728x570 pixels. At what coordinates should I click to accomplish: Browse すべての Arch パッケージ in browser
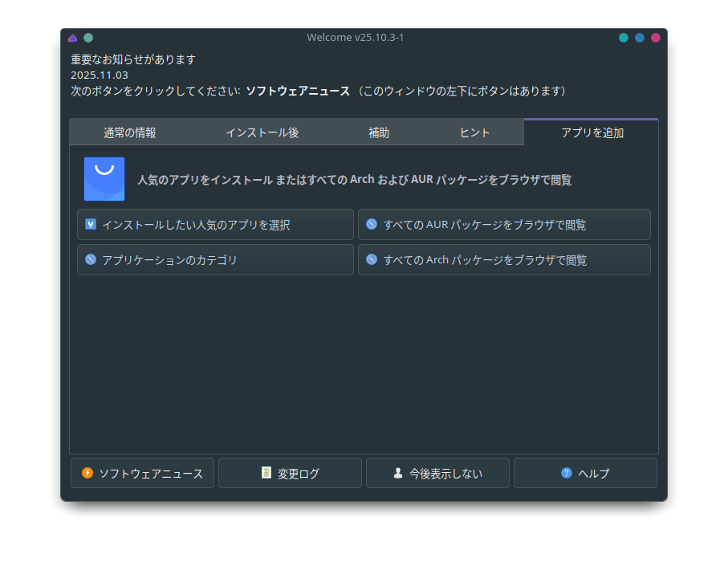click(504, 260)
